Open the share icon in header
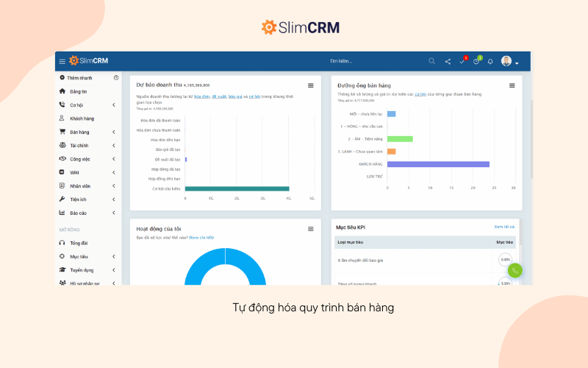 coord(448,61)
